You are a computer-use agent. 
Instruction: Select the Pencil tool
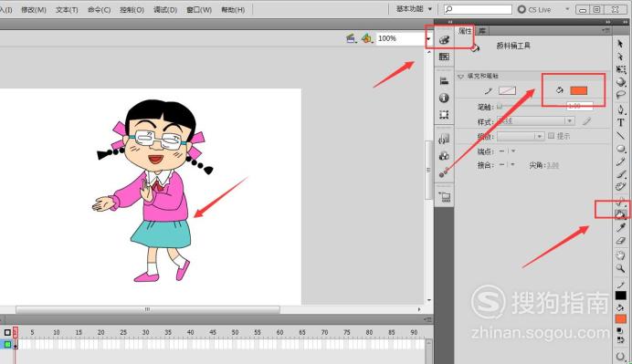tap(621, 161)
